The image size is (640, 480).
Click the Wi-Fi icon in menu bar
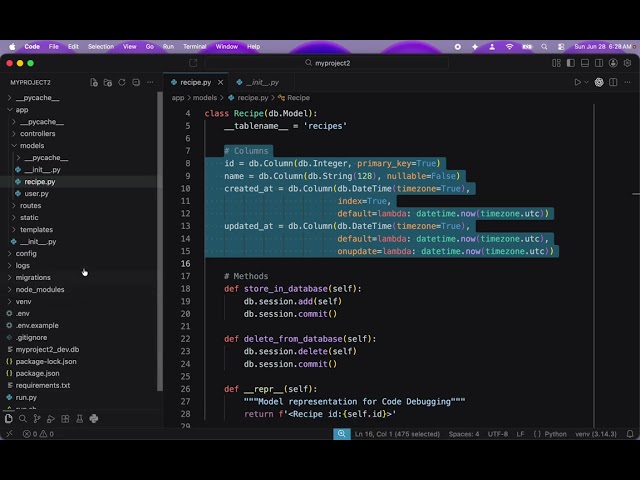509,47
